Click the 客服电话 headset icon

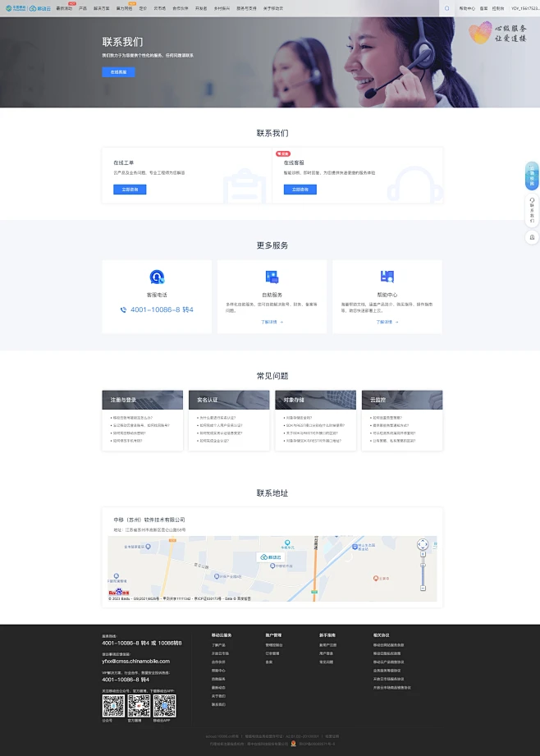(157, 277)
